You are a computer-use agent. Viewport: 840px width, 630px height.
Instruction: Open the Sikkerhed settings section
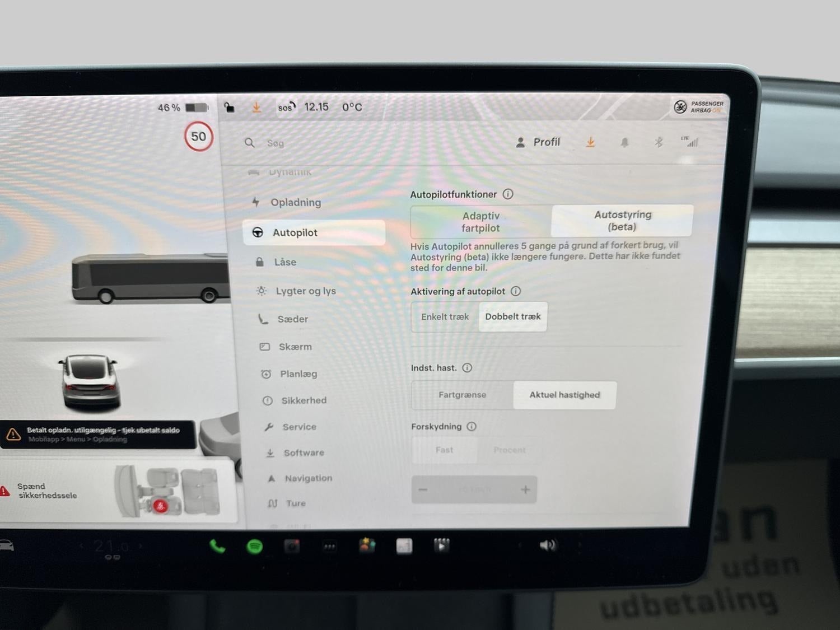pos(303,400)
